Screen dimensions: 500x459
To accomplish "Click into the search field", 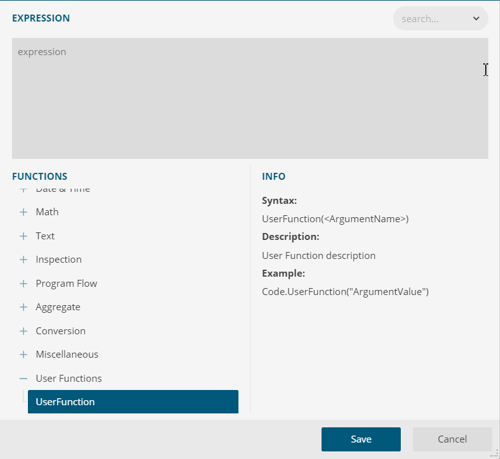I will (x=433, y=19).
